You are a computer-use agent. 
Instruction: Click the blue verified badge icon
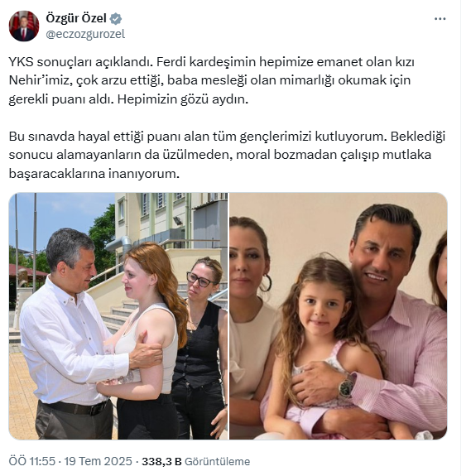(x=116, y=19)
